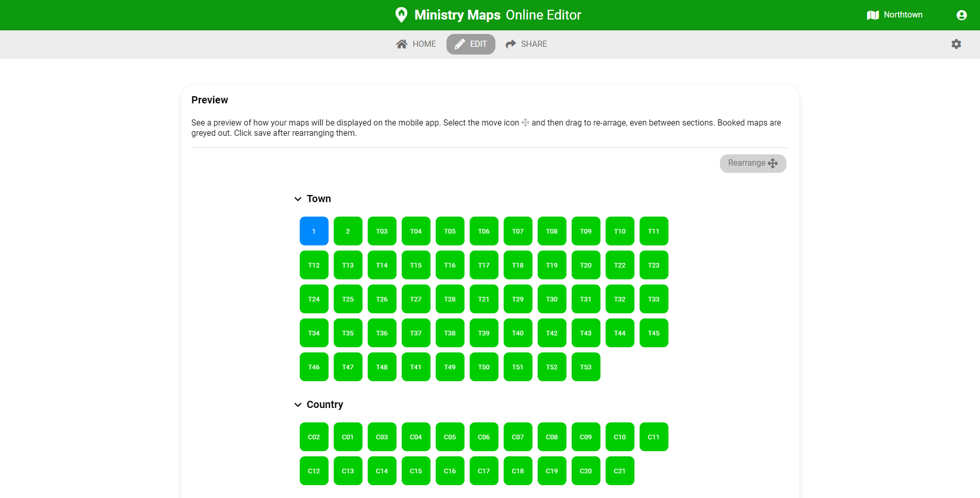This screenshot has height=498, width=980.
Task: Click the Edit pencil icon
Action: pos(460,44)
